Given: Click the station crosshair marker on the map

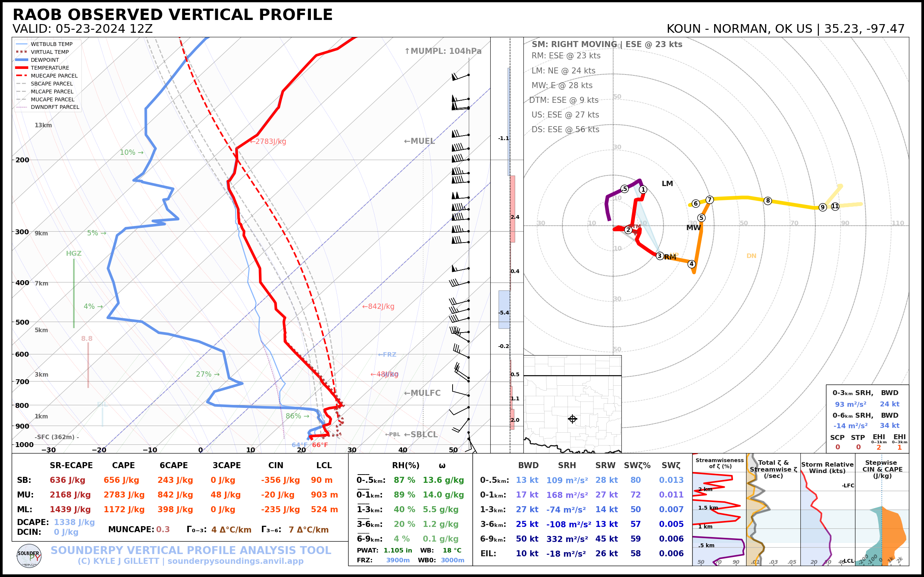Looking at the screenshot, I should [572, 419].
